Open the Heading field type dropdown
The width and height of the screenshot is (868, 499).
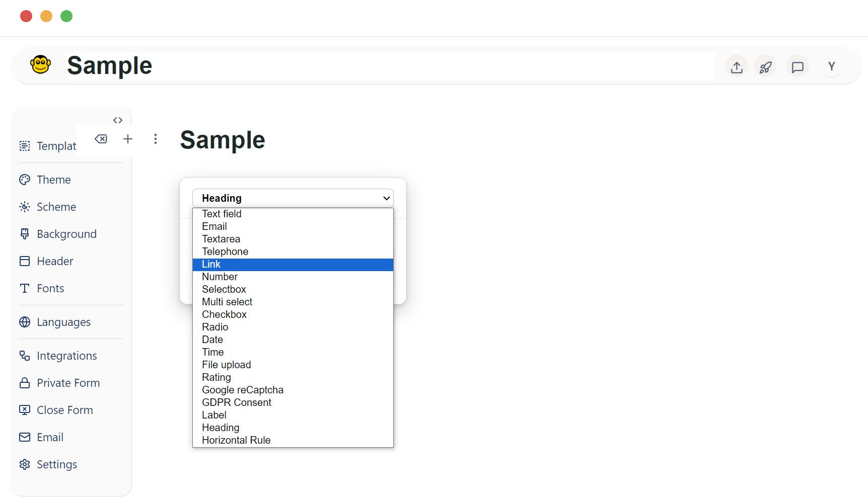pos(293,198)
